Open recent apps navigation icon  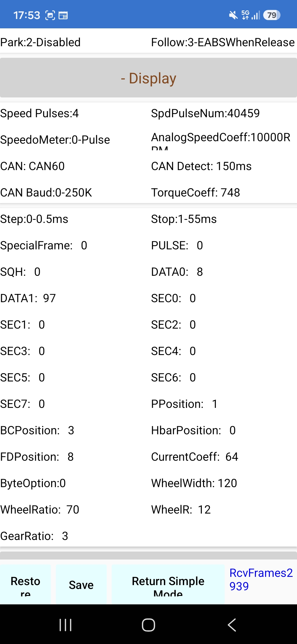tap(65, 625)
